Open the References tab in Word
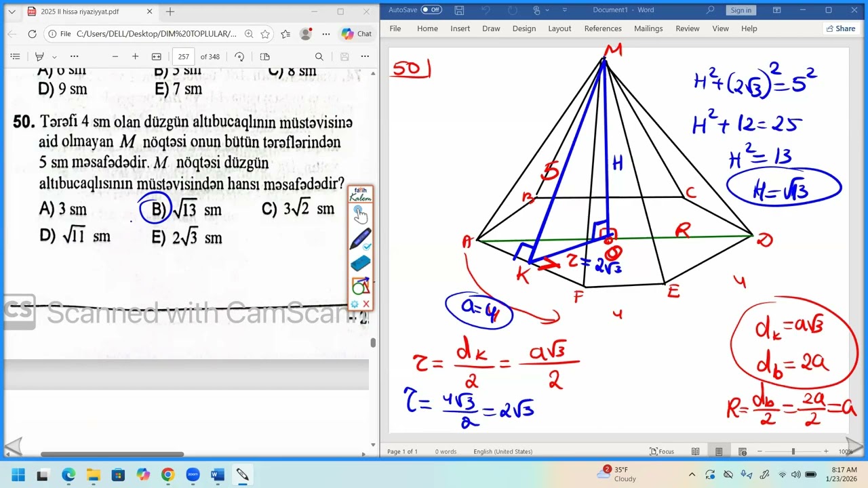The width and height of the screenshot is (868, 488). [x=603, y=28]
